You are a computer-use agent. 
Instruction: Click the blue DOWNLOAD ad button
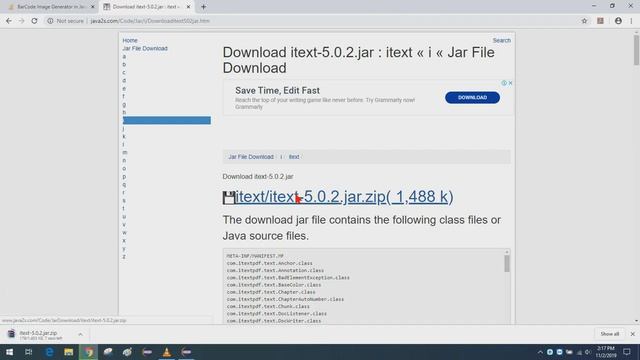tap(472, 98)
